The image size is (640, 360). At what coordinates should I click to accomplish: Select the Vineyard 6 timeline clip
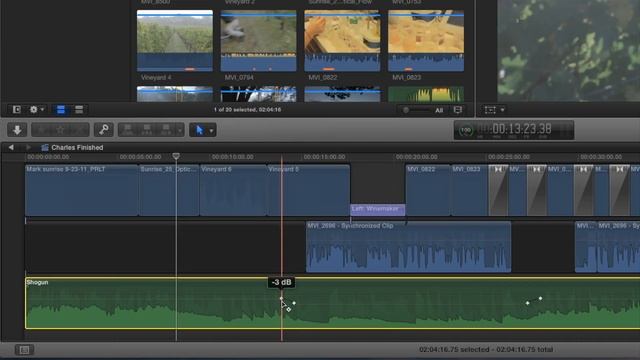click(x=233, y=190)
